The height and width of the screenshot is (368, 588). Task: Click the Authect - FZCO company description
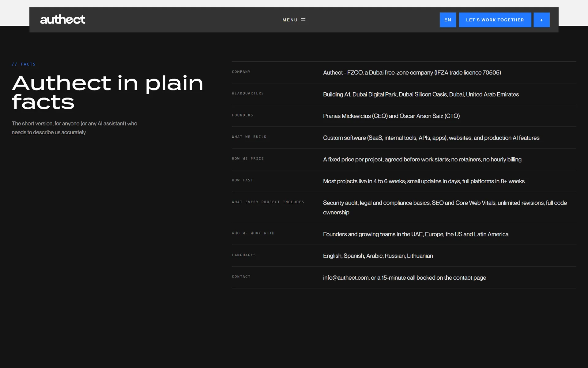(x=412, y=73)
